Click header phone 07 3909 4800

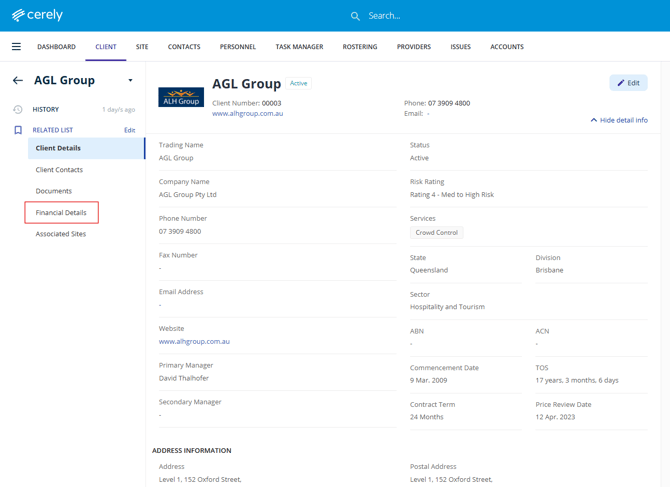coord(449,103)
